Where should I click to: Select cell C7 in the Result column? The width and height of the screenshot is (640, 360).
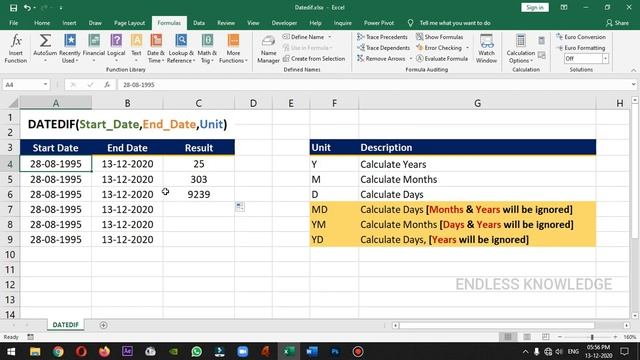coord(199,209)
